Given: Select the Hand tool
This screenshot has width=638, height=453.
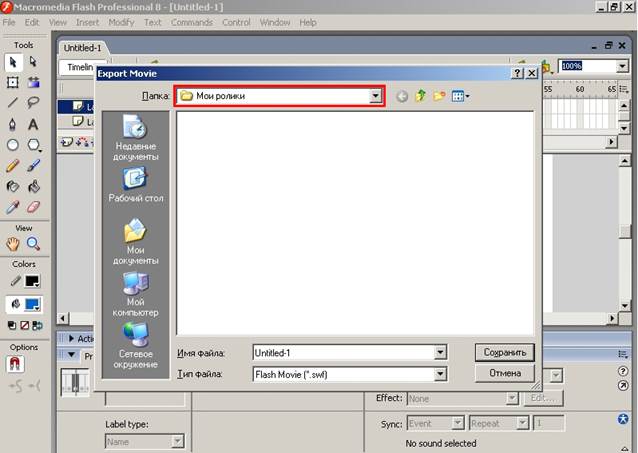Looking at the screenshot, I should tap(13, 244).
